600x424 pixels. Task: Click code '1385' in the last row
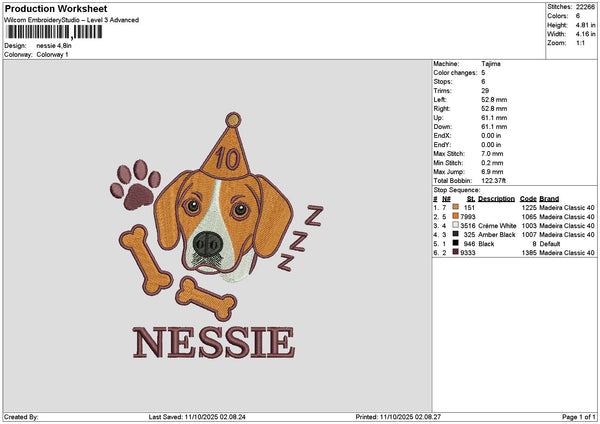(529, 253)
